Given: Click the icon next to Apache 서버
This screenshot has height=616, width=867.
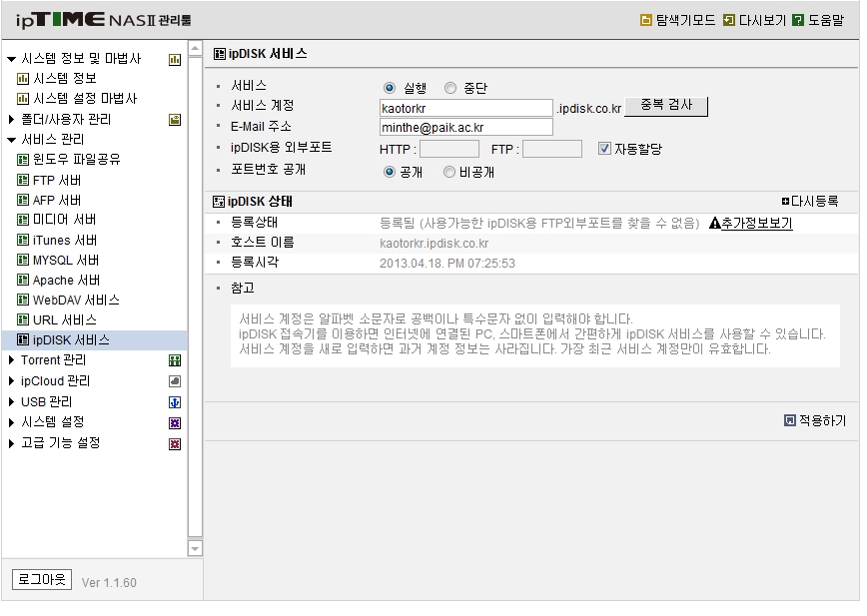Looking at the screenshot, I should pos(23,281).
